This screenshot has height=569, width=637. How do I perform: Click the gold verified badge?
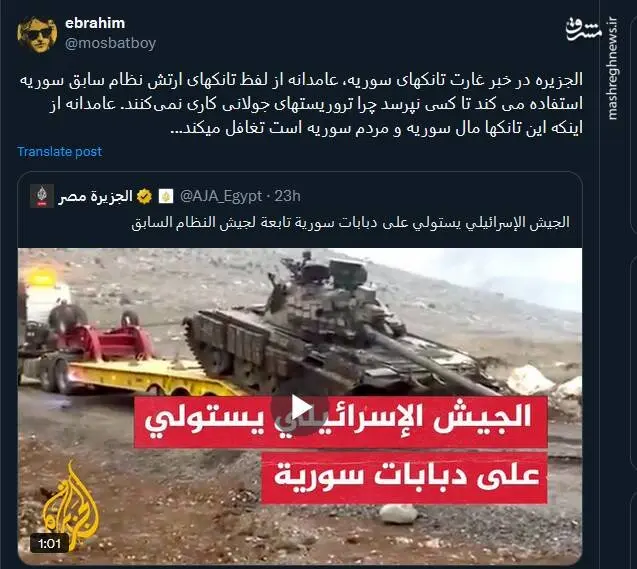pos(144,197)
